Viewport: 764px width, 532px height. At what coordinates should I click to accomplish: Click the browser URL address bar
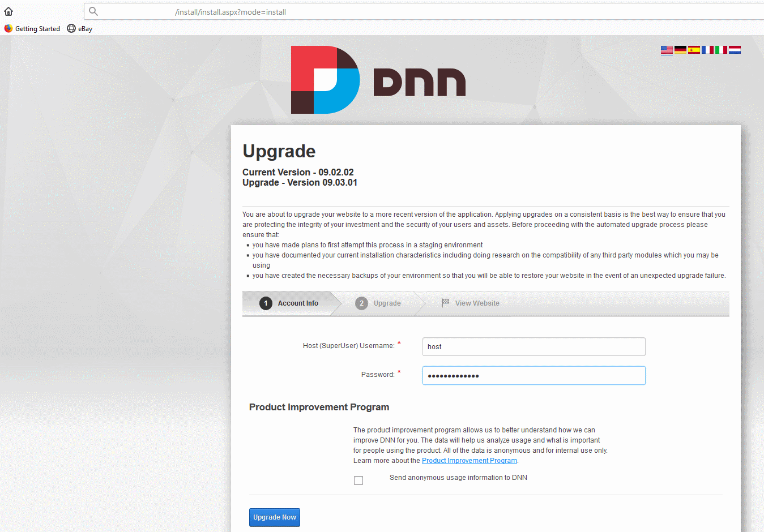[425, 11]
